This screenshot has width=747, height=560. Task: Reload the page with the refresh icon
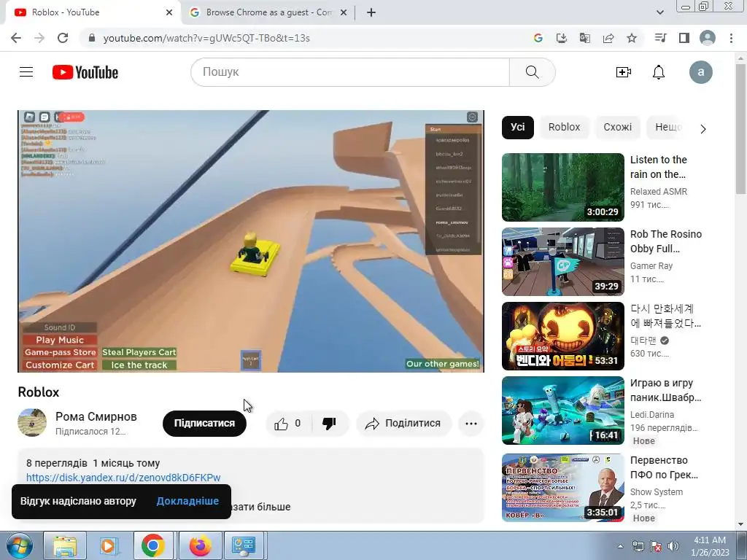coord(63,38)
